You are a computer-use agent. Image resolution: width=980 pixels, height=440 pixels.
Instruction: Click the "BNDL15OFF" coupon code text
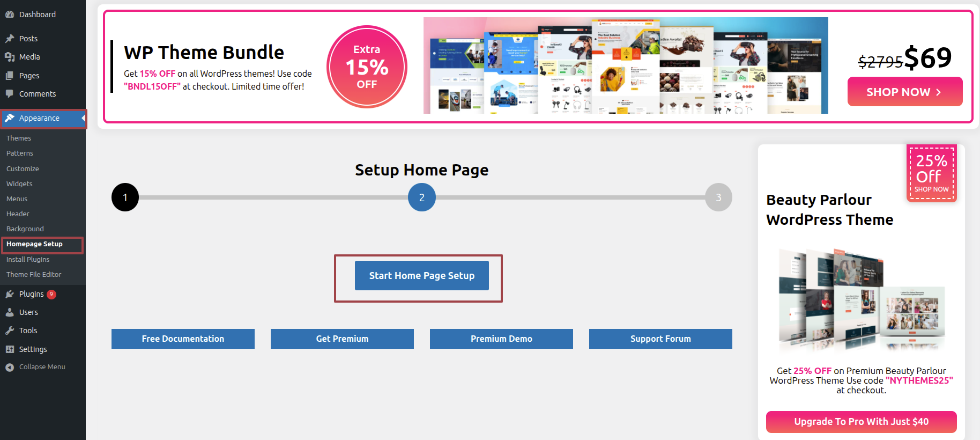(x=152, y=86)
